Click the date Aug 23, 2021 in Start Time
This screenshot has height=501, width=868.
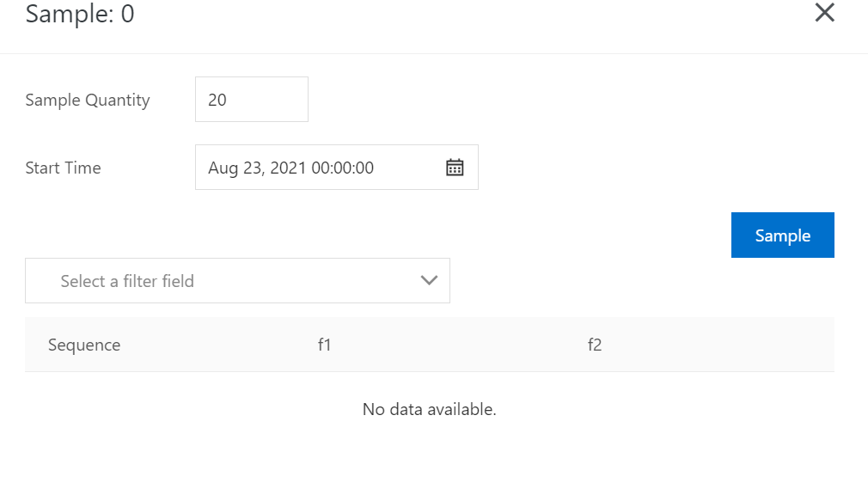[256, 168]
